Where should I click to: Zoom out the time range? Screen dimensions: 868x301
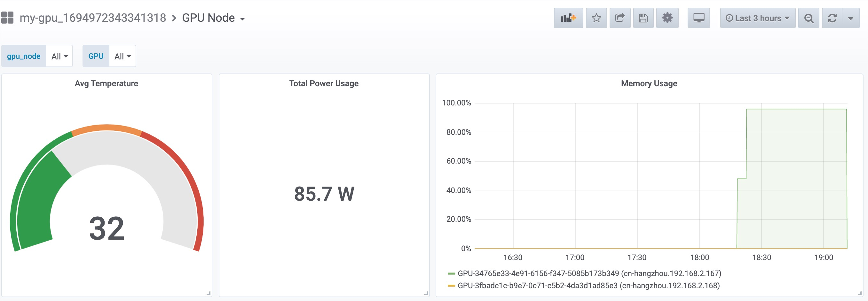click(809, 18)
